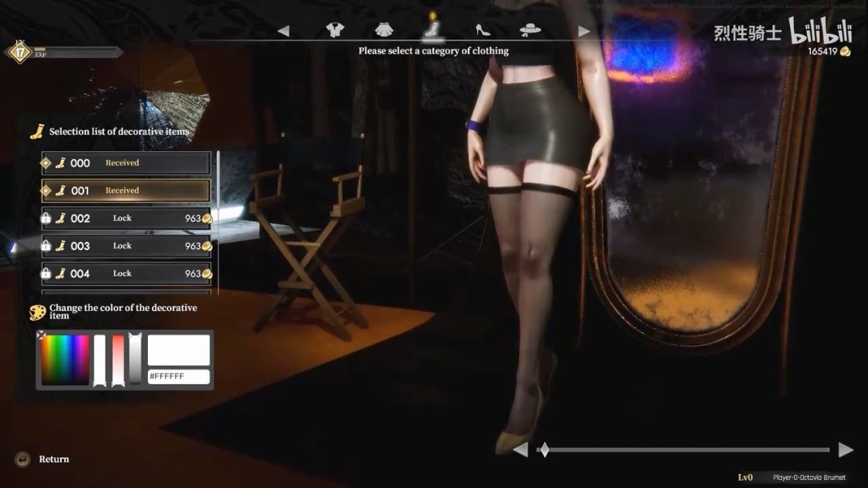Click the lock icon on item 002
Viewport: 868px width, 488px height.
pos(46,218)
